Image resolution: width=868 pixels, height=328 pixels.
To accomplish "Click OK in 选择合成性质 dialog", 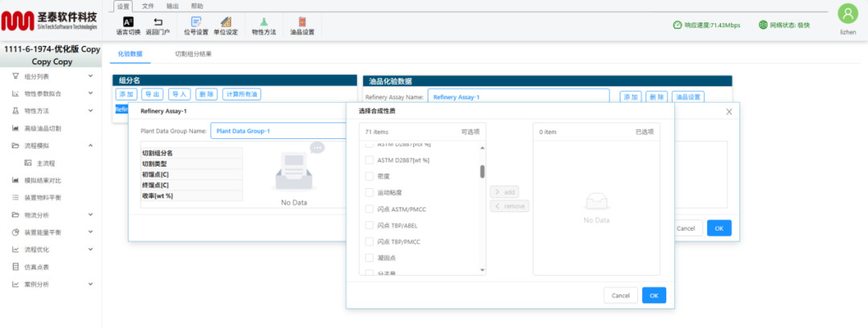I will [x=653, y=295].
